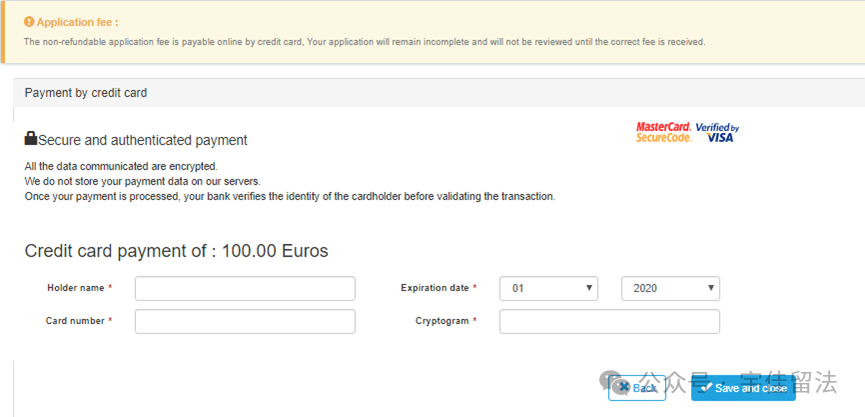Screen dimensions: 865x417
Task: Click the X icon on Back button
Action: point(622,388)
